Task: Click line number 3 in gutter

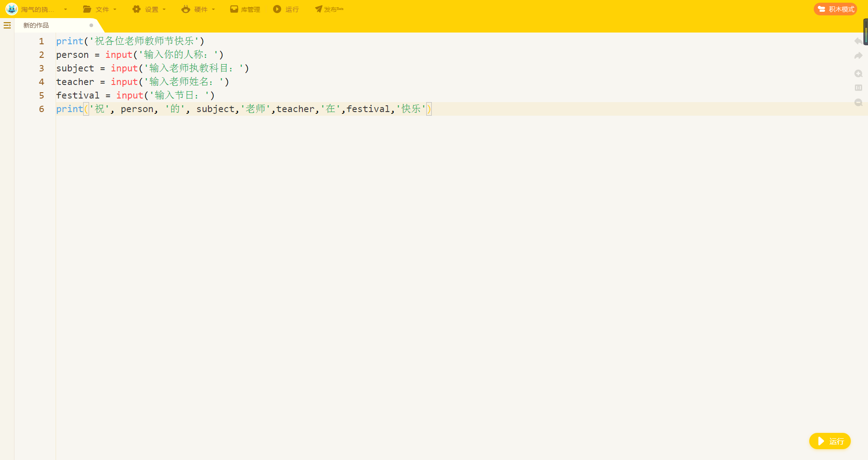Action: pyautogui.click(x=42, y=68)
